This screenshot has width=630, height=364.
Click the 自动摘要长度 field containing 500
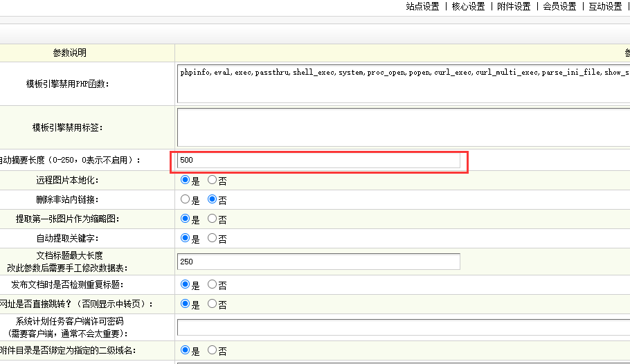318,160
